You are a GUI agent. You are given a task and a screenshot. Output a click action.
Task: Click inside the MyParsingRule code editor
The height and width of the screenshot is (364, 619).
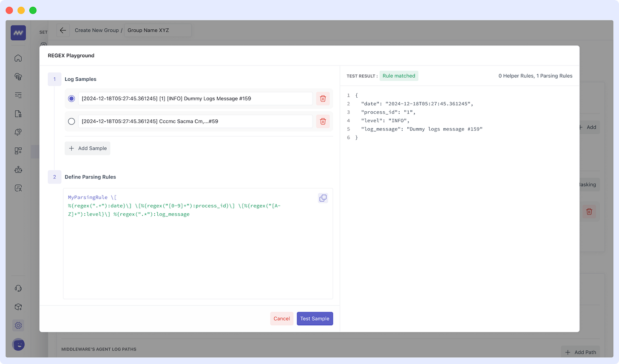click(x=198, y=244)
